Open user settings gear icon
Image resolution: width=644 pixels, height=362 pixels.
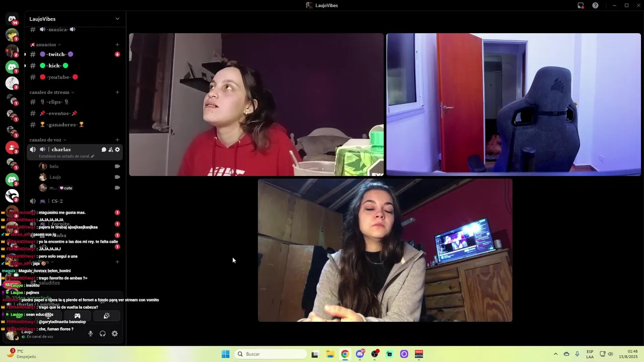(115, 333)
